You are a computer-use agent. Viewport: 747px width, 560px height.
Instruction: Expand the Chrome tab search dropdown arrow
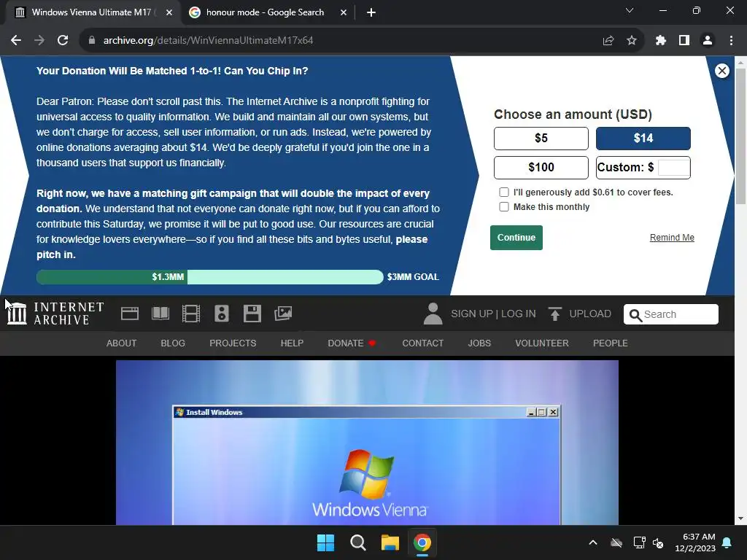pyautogui.click(x=630, y=10)
